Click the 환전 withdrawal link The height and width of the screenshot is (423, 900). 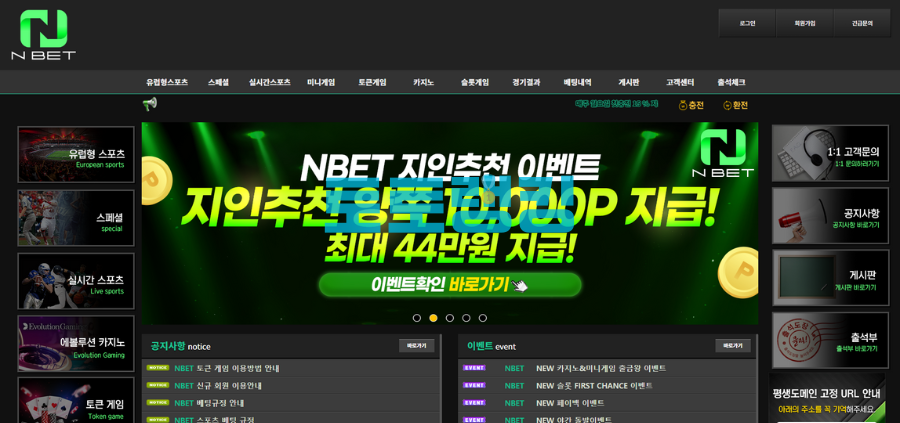coord(736,105)
